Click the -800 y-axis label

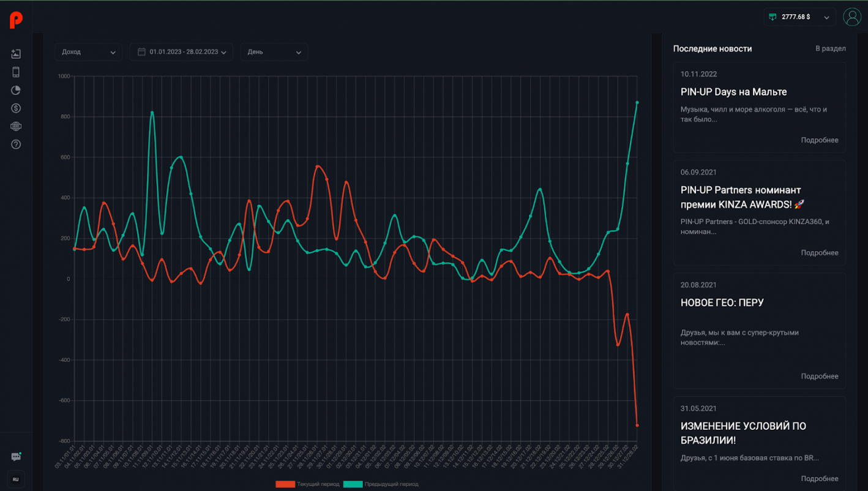tap(64, 441)
